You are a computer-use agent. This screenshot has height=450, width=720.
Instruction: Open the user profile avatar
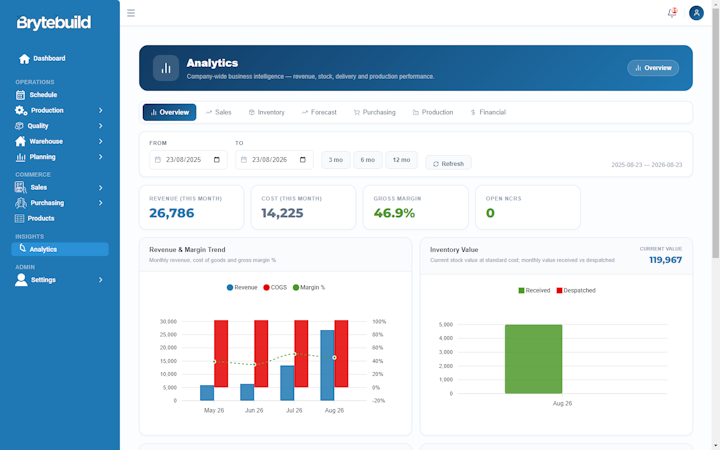pyautogui.click(x=696, y=13)
